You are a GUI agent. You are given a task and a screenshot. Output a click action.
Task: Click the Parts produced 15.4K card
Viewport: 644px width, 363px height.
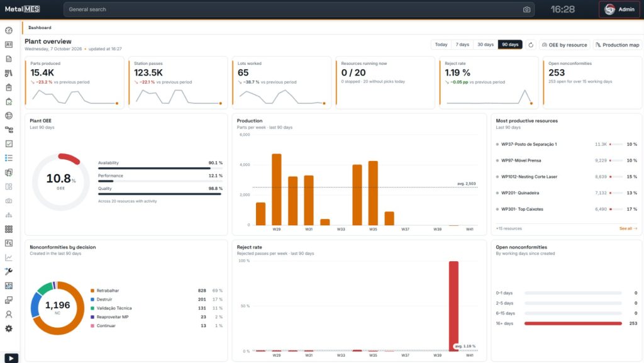pos(74,82)
